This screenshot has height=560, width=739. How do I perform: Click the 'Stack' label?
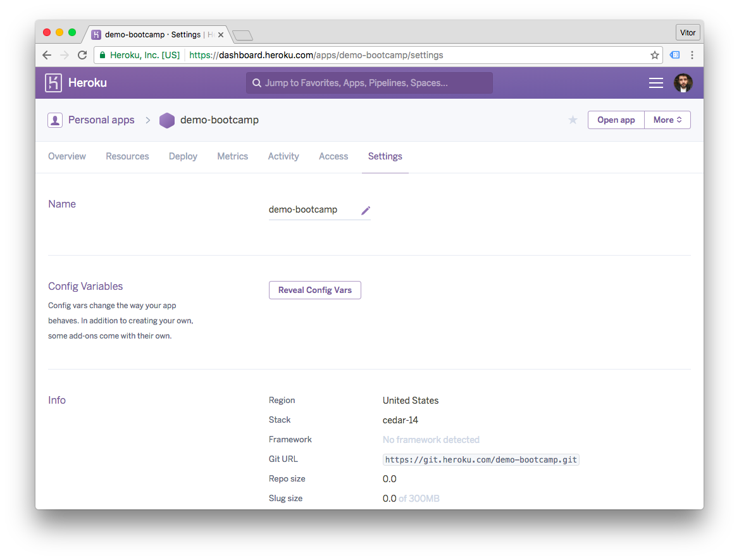click(x=280, y=420)
